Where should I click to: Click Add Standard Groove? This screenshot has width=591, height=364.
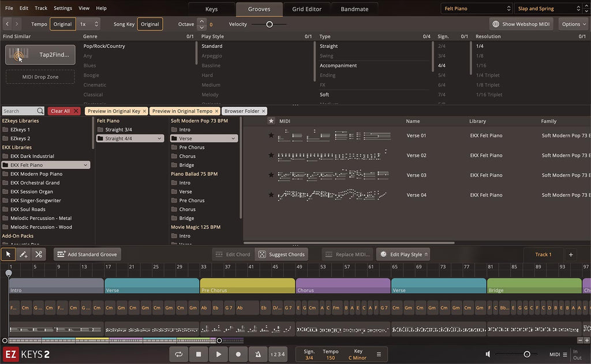tap(87, 254)
